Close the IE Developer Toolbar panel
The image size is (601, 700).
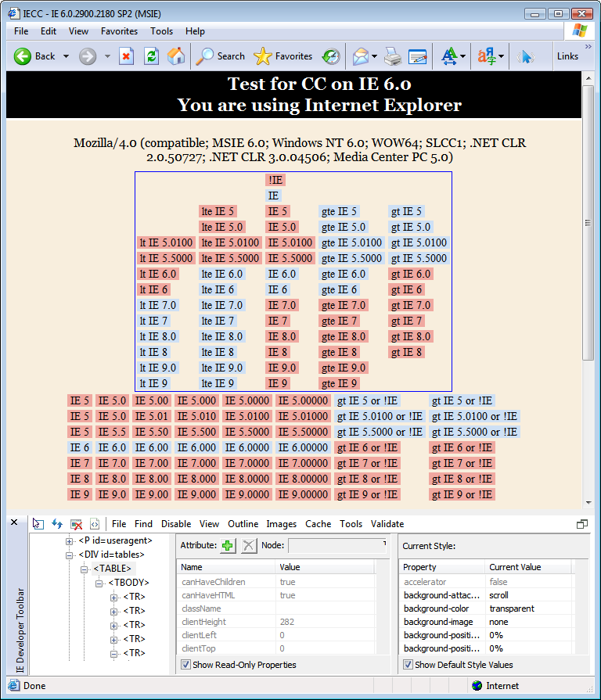(x=13, y=523)
